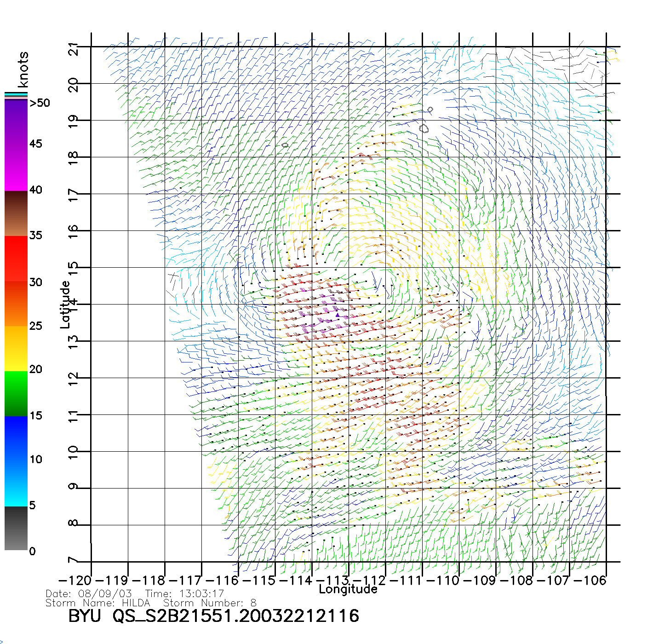Click the Clipperton Island outline near 10°N
Viewport: 653px width, 644px height.
pyautogui.click(x=489, y=442)
